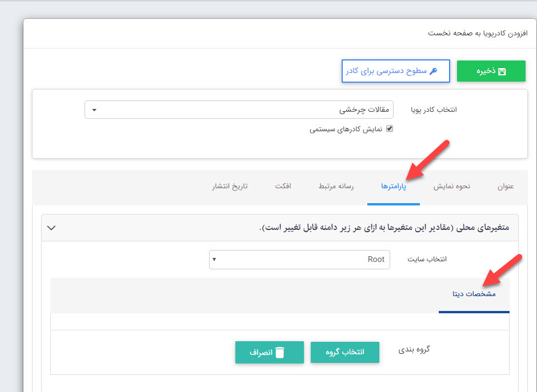Viewport: 537px width, 392px height.
Task: Select the پارامترها tab
Action: click(x=394, y=188)
